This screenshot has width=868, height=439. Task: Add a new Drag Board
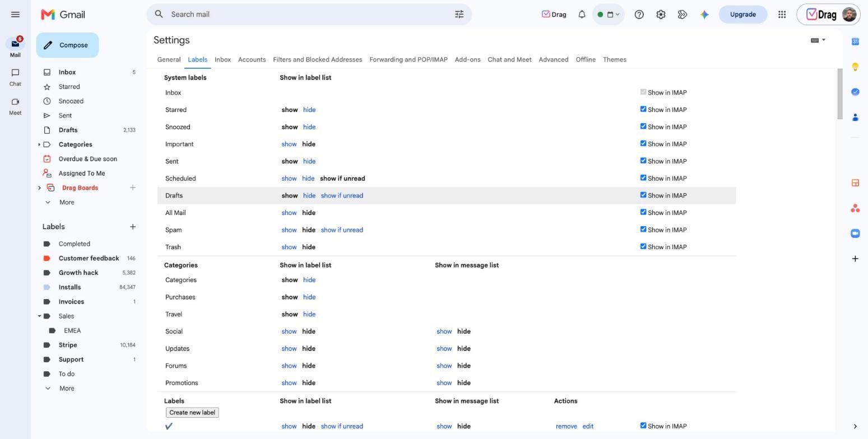pos(133,188)
